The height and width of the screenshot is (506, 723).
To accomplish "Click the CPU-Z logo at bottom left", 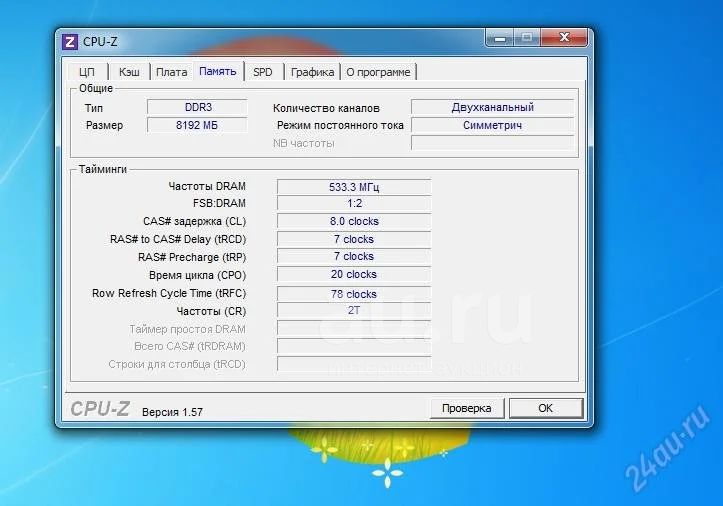I will [x=100, y=409].
